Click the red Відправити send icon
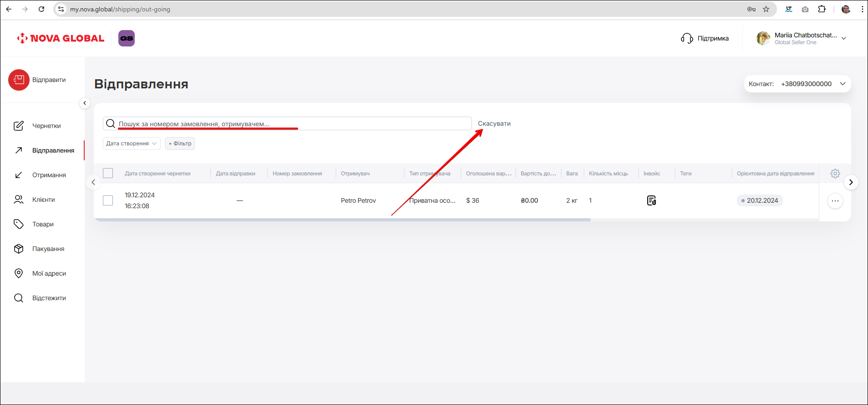868x405 pixels. point(19,80)
